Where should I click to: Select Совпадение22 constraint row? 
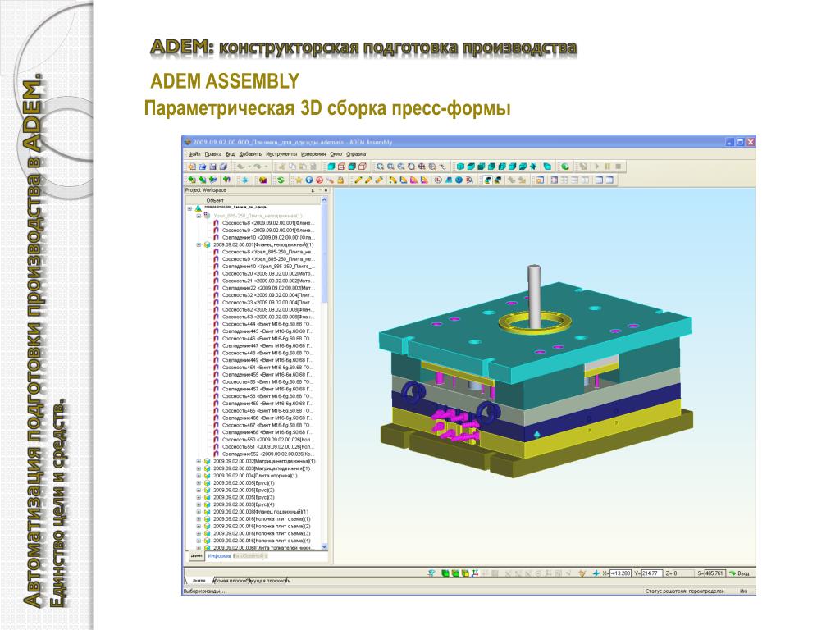coord(264,288)
